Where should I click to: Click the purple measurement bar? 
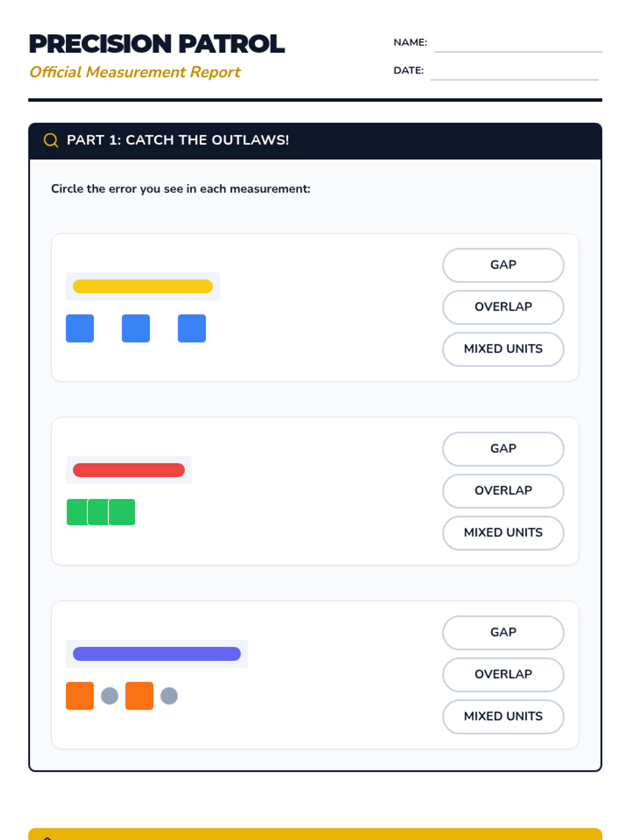click(x=156, y=654)
